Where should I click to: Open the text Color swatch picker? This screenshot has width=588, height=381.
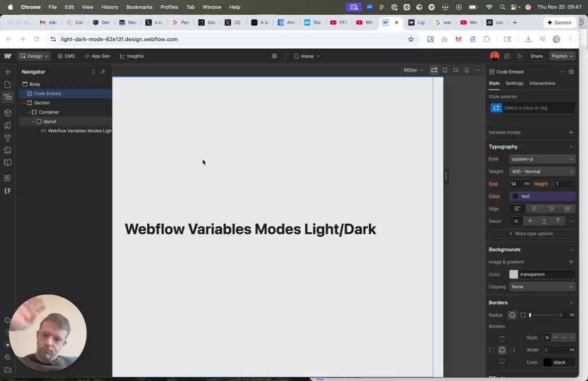click(x=515, y=196)
